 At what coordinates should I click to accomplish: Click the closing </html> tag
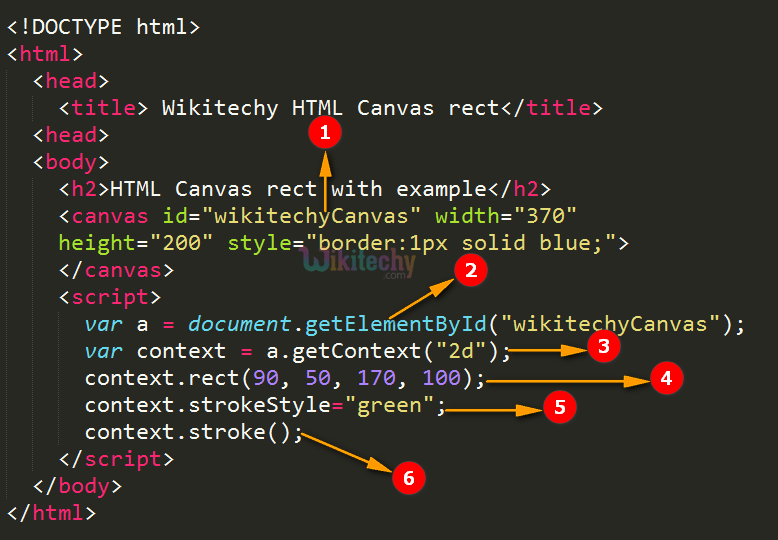[52, 513]
